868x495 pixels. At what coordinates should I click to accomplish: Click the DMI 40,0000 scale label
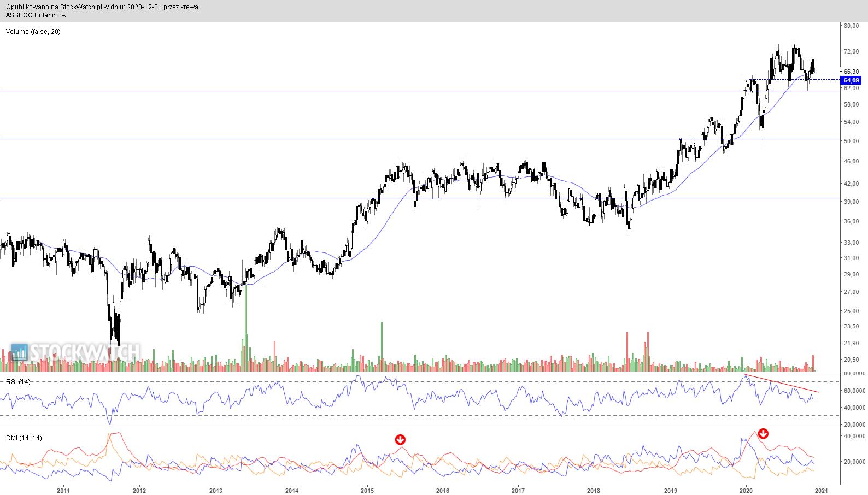[854, 437]
